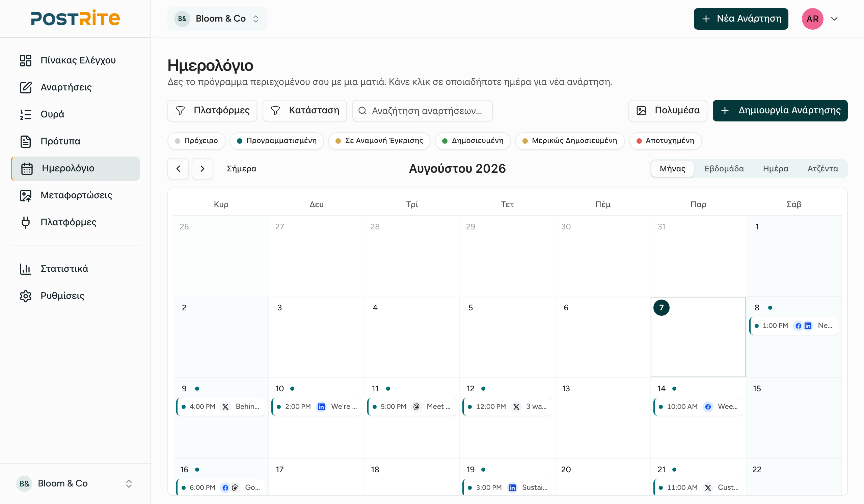Click the B& workspace avatar in top bar
864x504 pixels.
(x=182, y=19)
